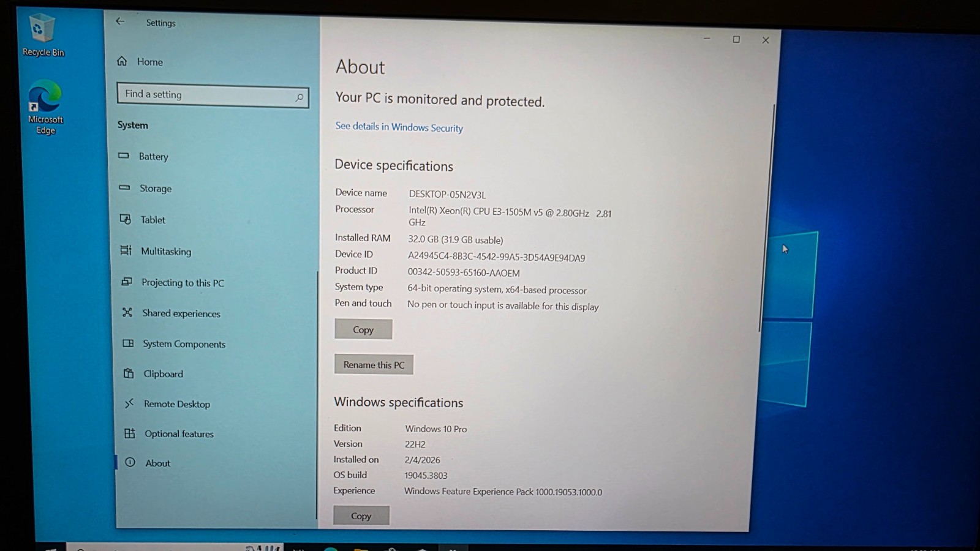Maximize the Settings window
Viewport: 980px width, 551px height.
736,39
